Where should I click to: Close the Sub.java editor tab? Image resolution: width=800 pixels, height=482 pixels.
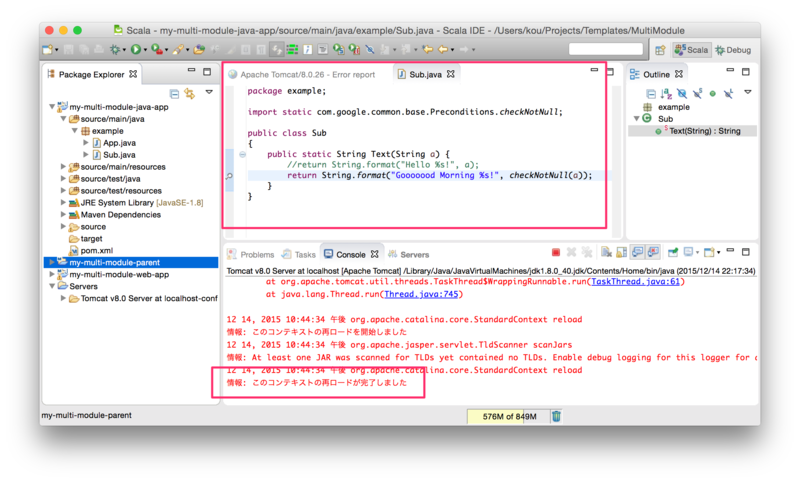pos(451,74)
